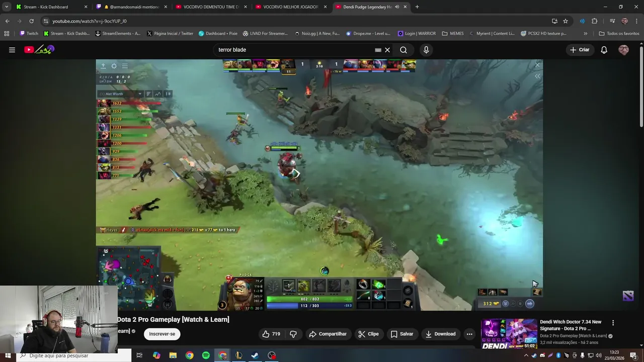Image resolution: width=644 pixels, height=362 pixels.
Task: Open the Noiz.gg bookmark
Action: [317, 33]
